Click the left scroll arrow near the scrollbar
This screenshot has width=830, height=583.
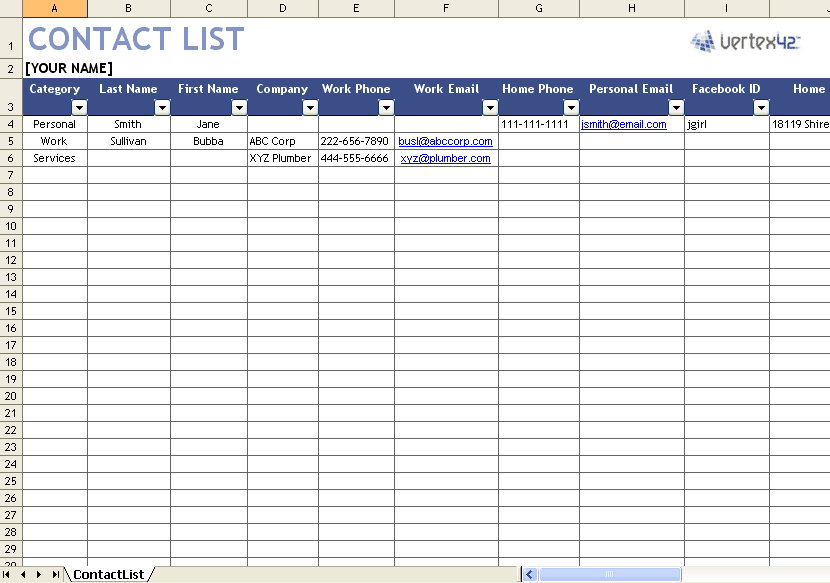click(x=528, y=574)
